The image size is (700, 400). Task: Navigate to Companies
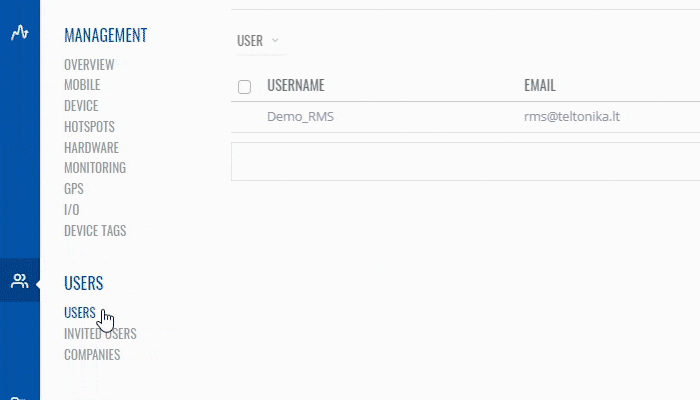tap(92, 355)
